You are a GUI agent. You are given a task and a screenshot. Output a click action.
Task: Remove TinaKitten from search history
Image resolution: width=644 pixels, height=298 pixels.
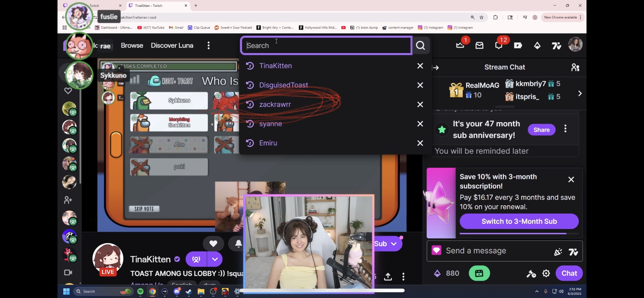pos(420,66)
